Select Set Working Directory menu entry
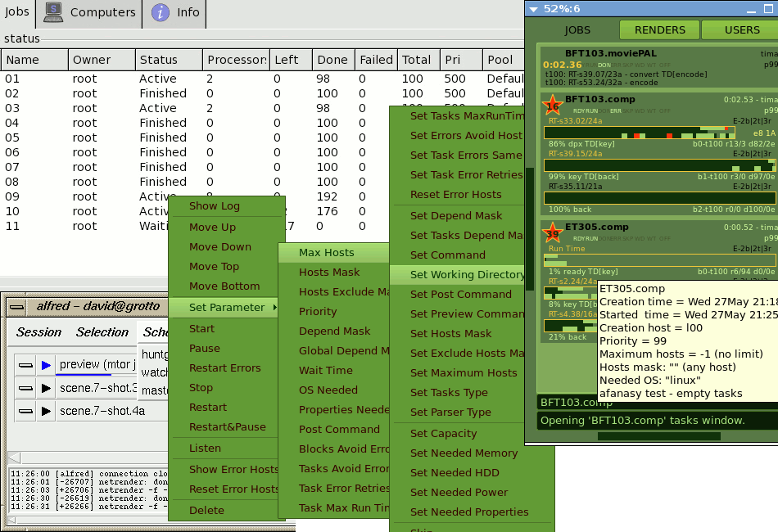Viewport: 778px width, 532px height. coord(466,275)
